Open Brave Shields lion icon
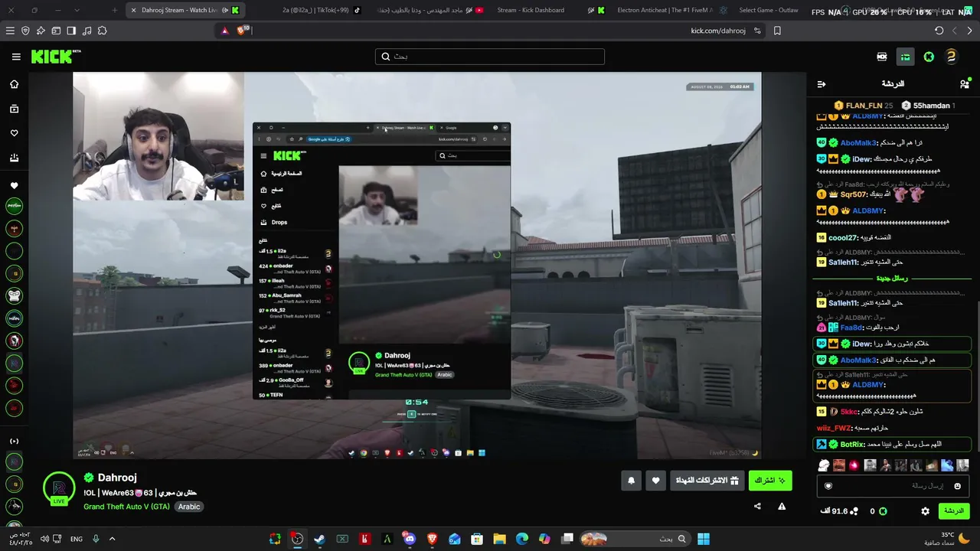The width and height of the screenshot is (980, 551). [x=243, y=31]
